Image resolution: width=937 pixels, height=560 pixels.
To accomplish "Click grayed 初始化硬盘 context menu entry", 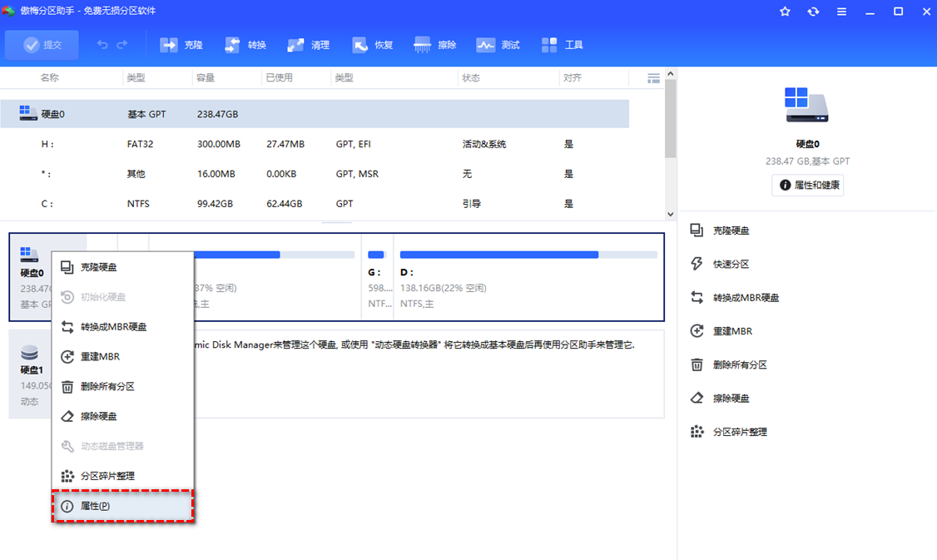I will (123, 297).
